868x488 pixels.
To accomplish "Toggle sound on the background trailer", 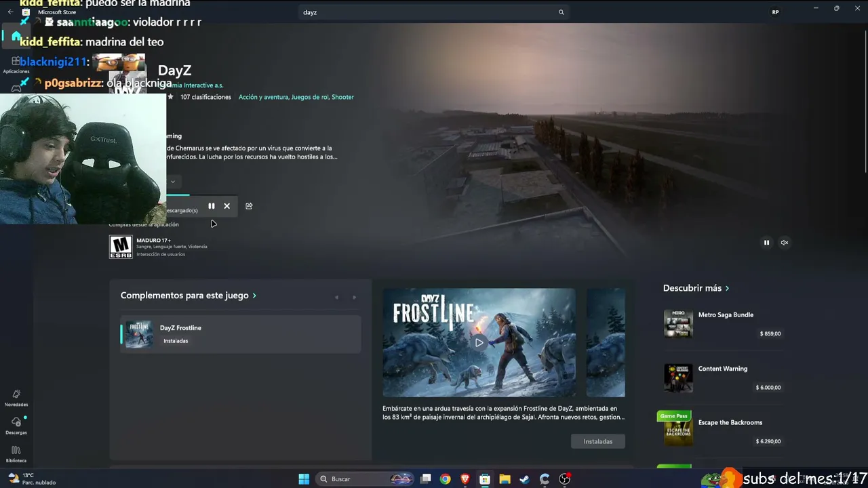I will [x=785, y=243].
